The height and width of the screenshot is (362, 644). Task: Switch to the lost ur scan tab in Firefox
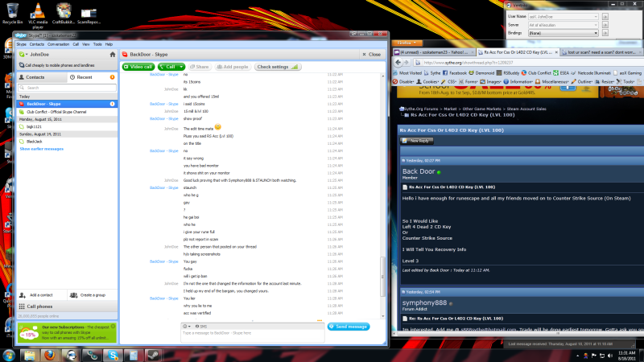coord(601,52)
